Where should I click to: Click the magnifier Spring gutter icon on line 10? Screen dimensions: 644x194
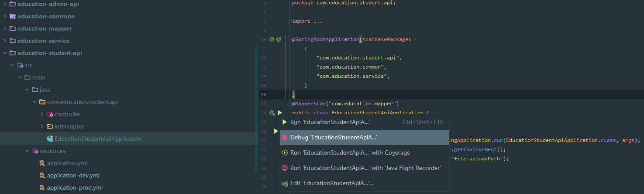[272, 39]
